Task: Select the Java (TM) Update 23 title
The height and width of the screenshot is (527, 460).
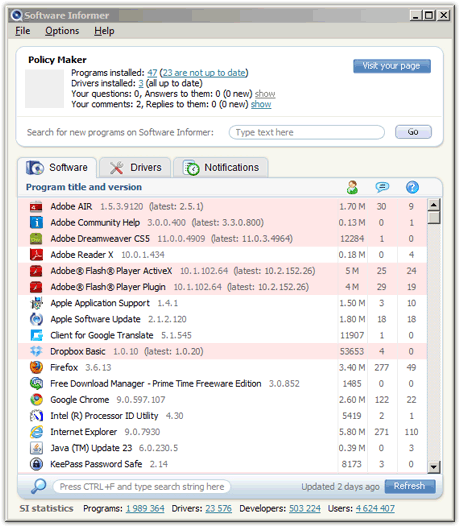Action: (x=91, y=448)
